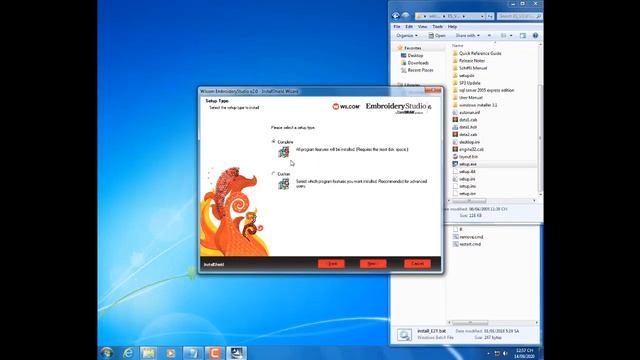
Task: Click the Name column header
Action: (458, 46)
